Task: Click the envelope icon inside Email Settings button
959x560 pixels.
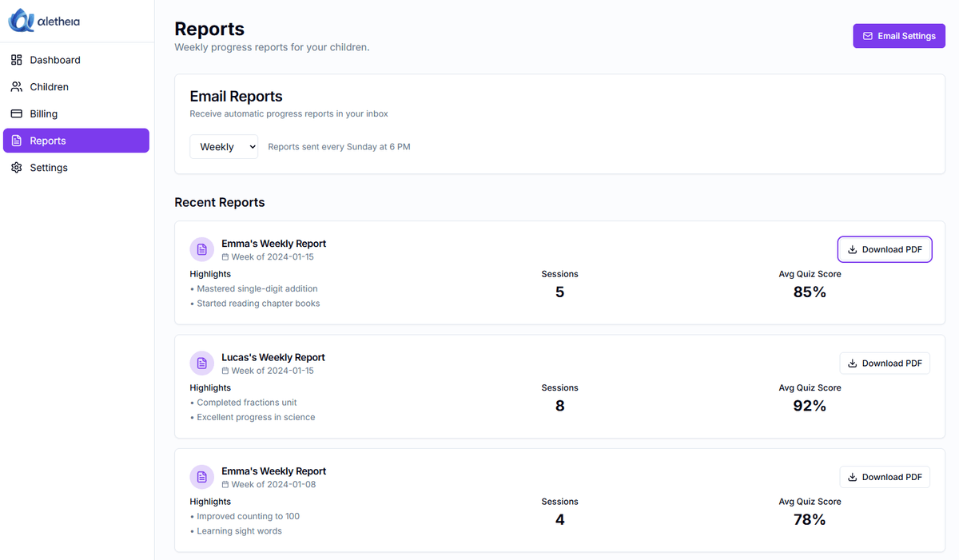Action: [x=868, y=35]
